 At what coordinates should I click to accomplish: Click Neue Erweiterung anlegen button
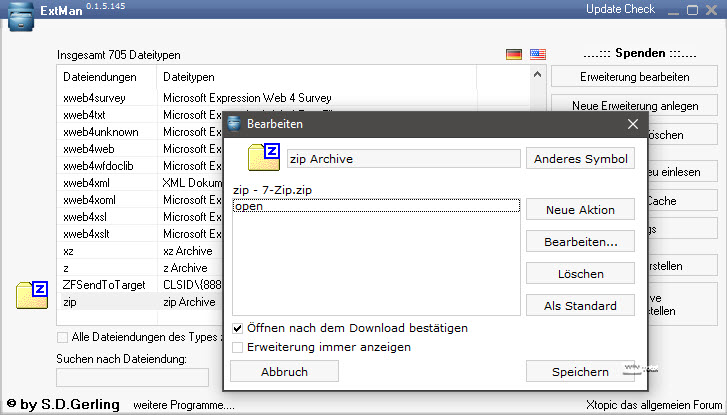tap(634, 106)
